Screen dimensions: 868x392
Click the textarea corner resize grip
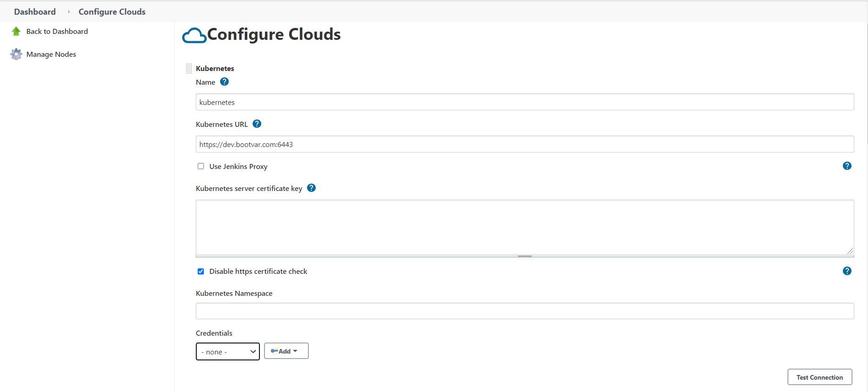point(850,250)
